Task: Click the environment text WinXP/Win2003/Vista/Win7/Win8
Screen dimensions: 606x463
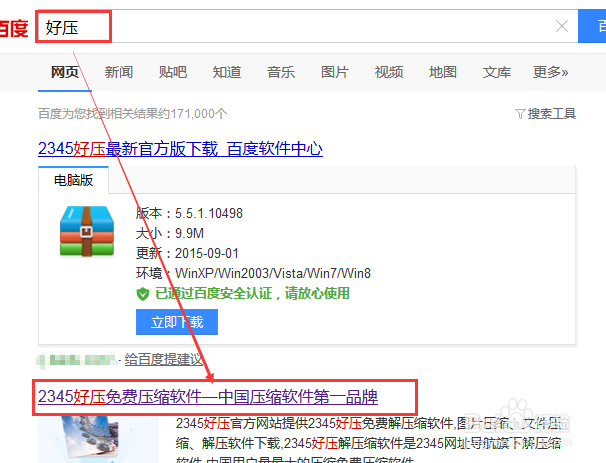Action: point(273,274)
